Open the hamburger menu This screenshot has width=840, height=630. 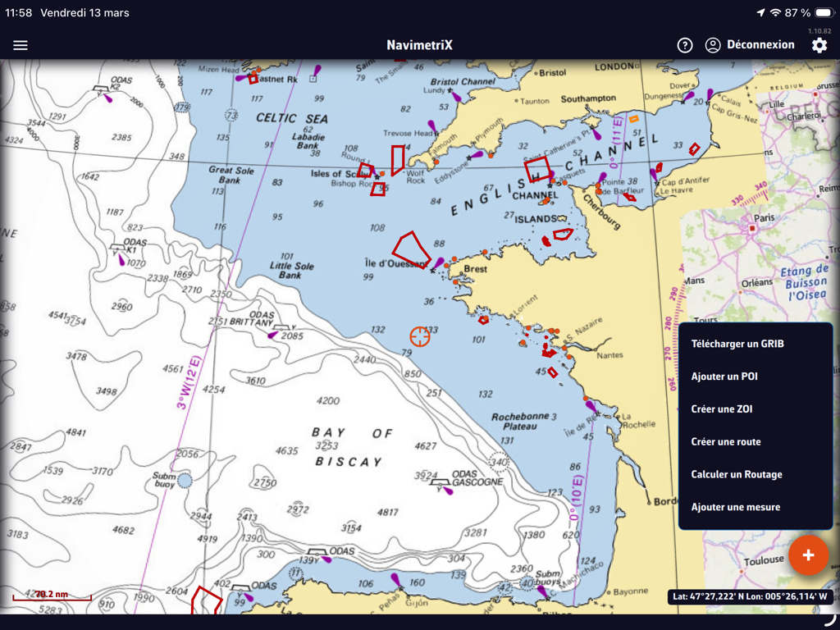click(x=21, y=45)
